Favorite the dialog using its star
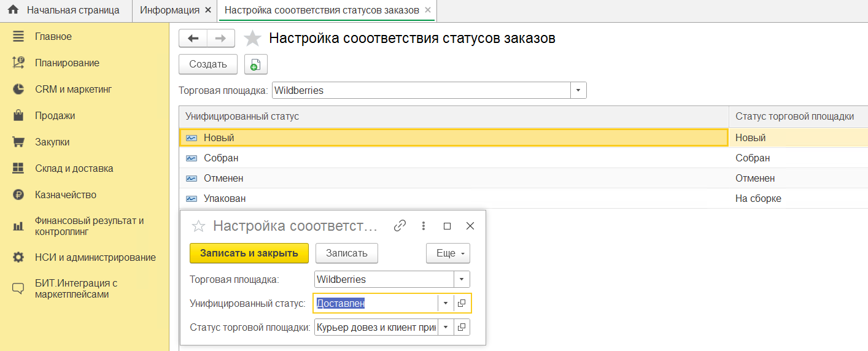Viewport: 868px width, 351px height. (x=198, y=226)
